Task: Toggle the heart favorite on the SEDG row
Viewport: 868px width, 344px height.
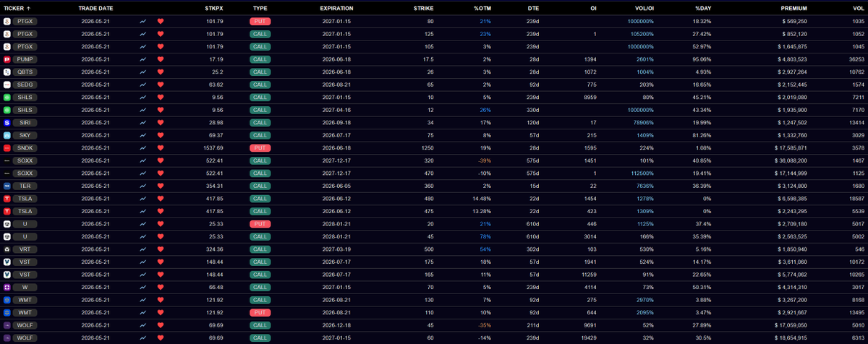Action: pos(161,85)
